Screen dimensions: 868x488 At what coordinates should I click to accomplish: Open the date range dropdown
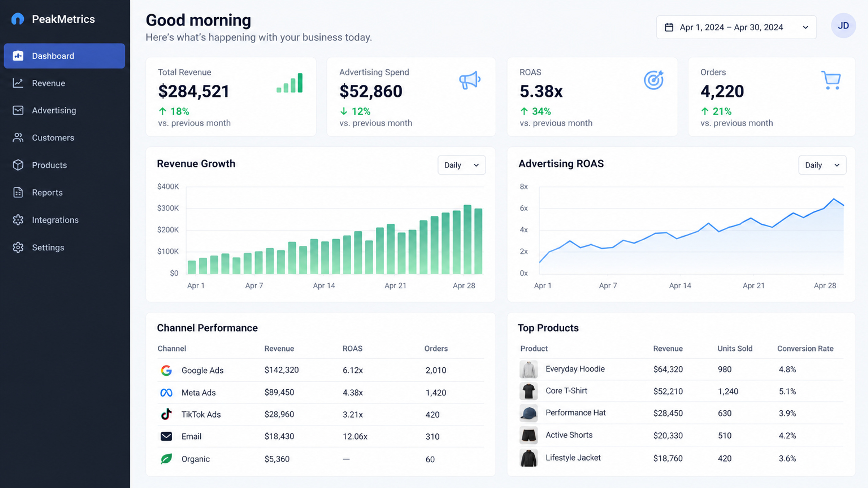(x=736, y=27)
